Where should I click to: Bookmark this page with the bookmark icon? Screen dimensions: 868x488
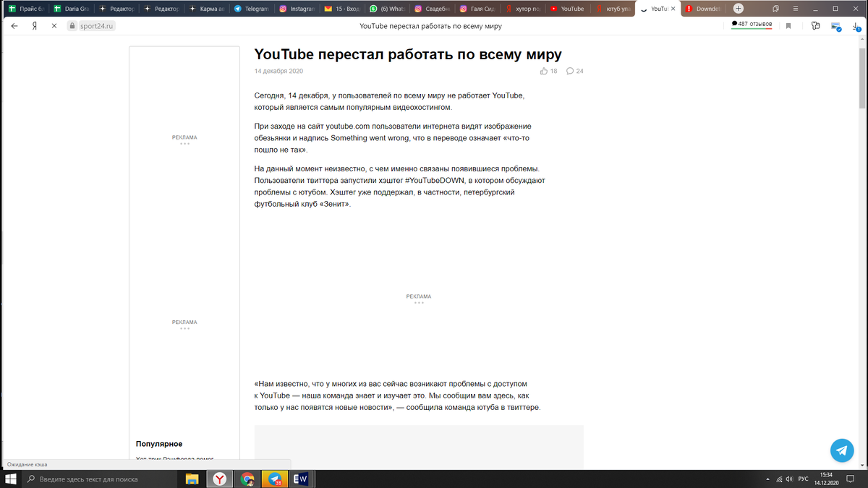tap(788, 26)
